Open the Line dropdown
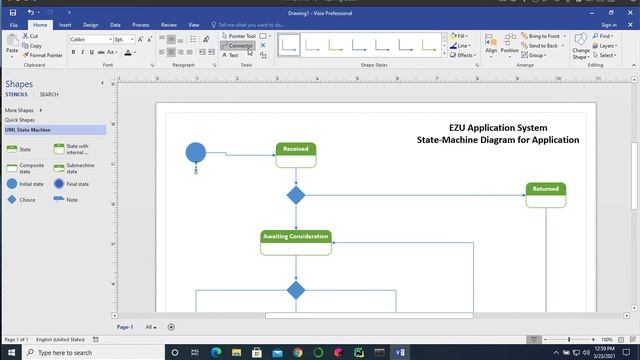 point(460,46)
